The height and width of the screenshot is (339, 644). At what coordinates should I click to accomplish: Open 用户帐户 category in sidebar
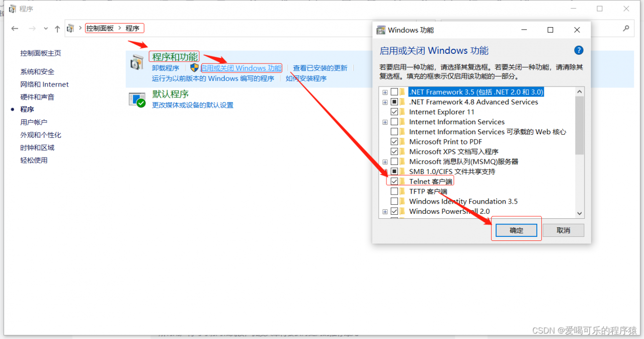coord(34,122)
